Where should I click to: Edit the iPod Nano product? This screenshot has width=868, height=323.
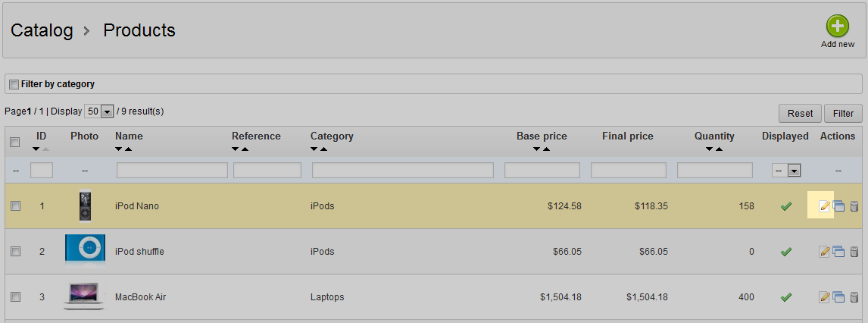click(824, 206)
